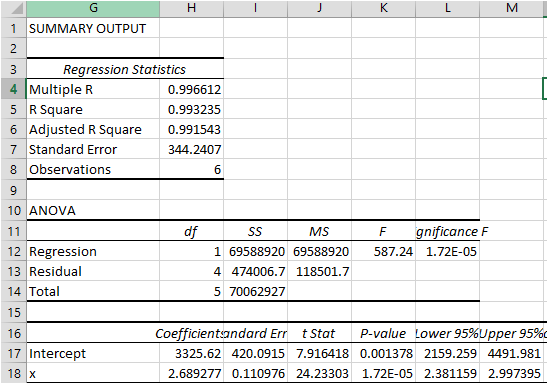Select Significance F value in row 12
Image resolution: width=548 pixels, height=384 pixels.
coord(447,251)
